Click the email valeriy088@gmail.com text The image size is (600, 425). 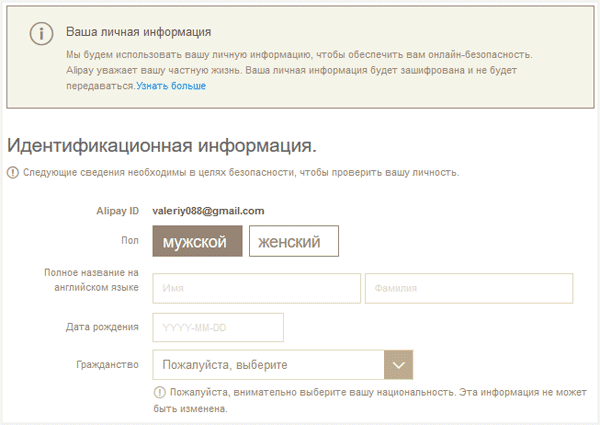click(208, 211)
